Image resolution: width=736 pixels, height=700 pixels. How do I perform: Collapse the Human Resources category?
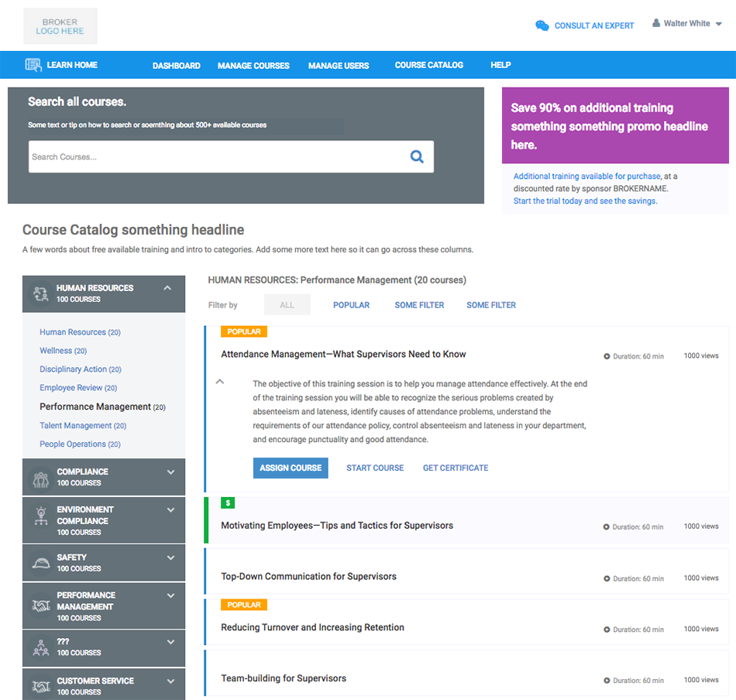click(168, 288)
